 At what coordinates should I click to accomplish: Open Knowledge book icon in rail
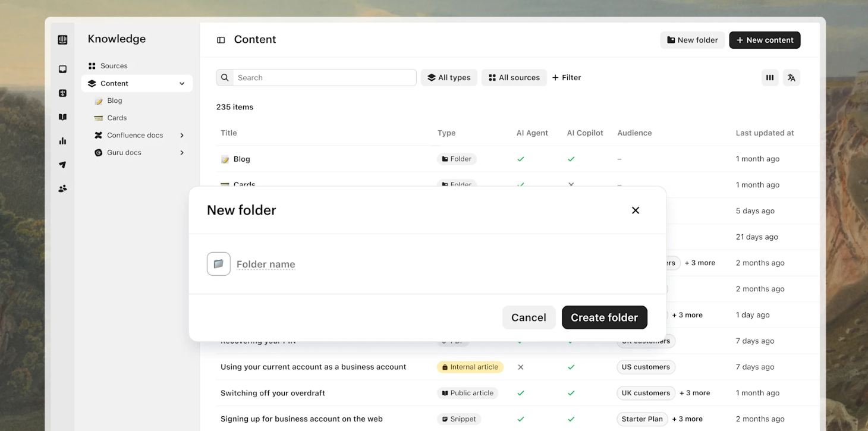[62, 117]
